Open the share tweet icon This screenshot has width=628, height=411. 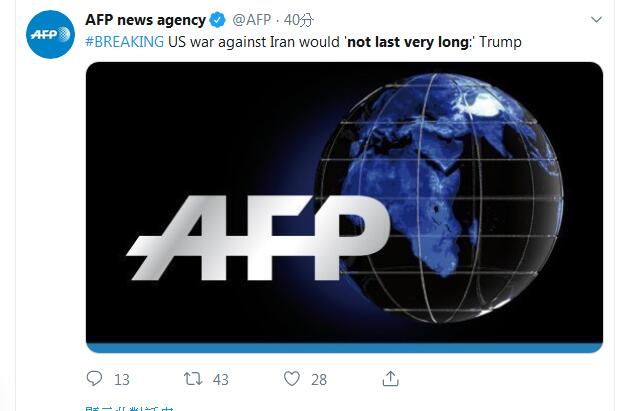point(391,379)
